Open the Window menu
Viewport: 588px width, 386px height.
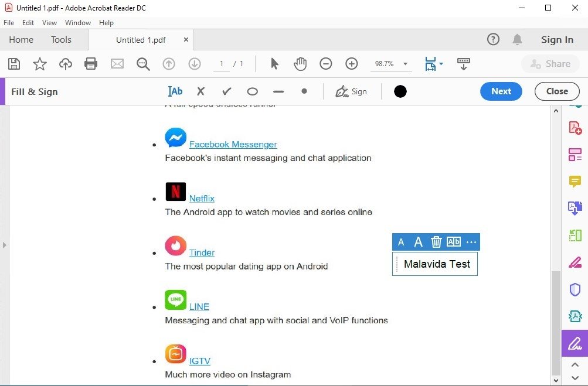(78, 22)
